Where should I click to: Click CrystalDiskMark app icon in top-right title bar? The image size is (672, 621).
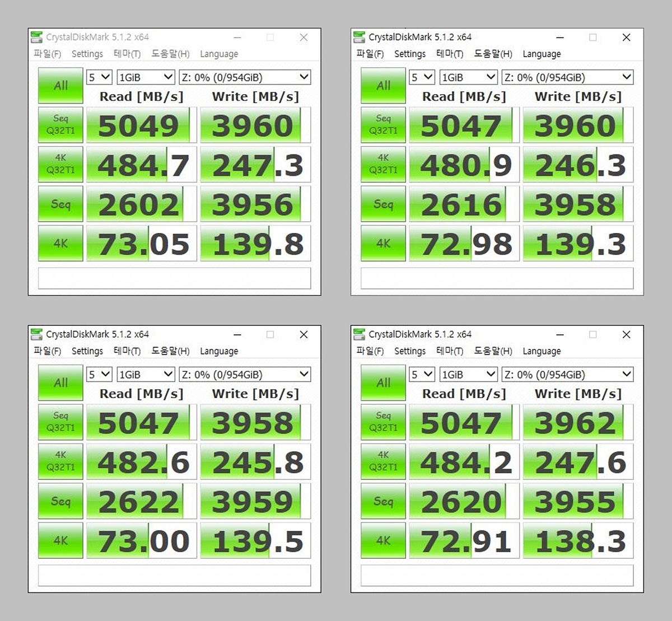pyautogui.click(x=359, y=37)
